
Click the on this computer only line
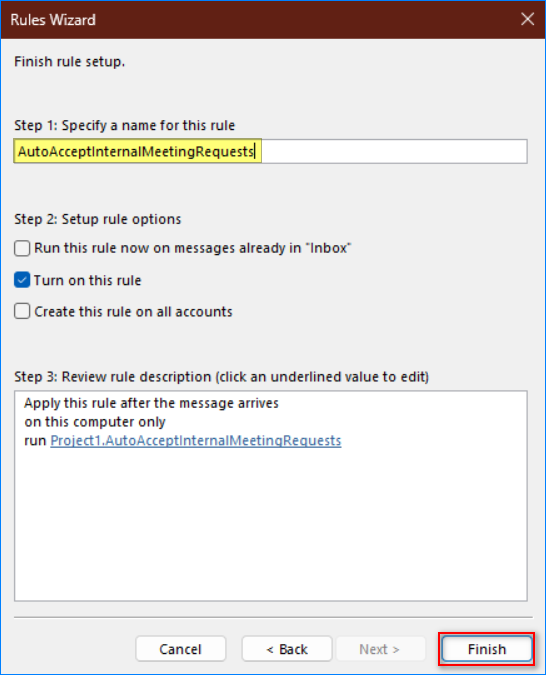95,422
